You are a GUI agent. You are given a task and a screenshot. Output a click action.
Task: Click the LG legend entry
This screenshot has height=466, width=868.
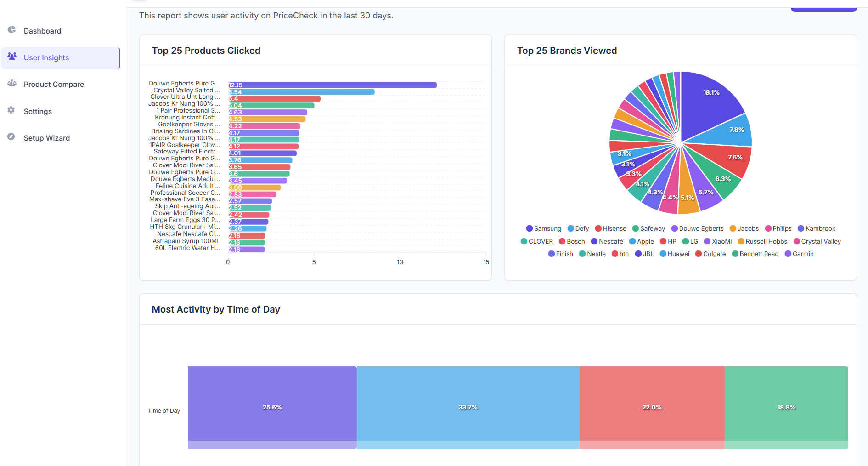point(690,241)
